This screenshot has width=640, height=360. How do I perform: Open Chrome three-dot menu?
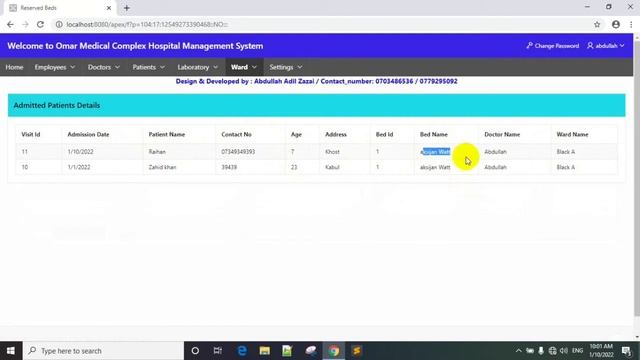631,24
